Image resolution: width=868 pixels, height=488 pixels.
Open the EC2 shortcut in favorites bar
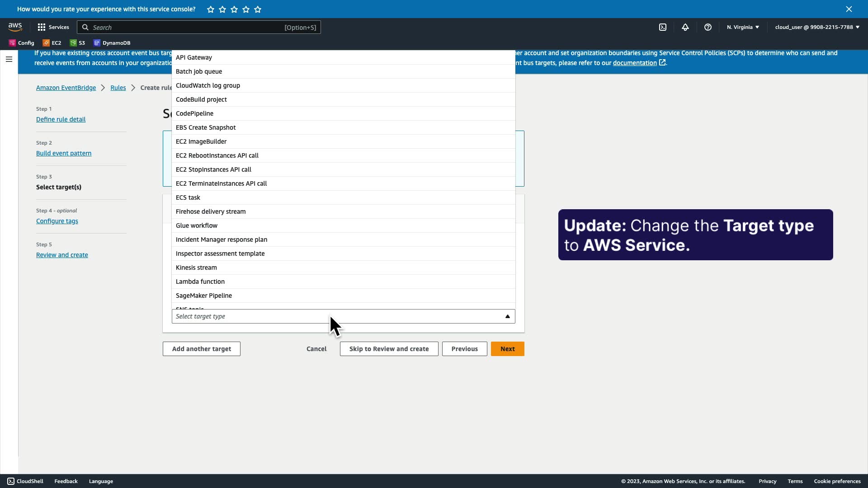coord(52,43)
